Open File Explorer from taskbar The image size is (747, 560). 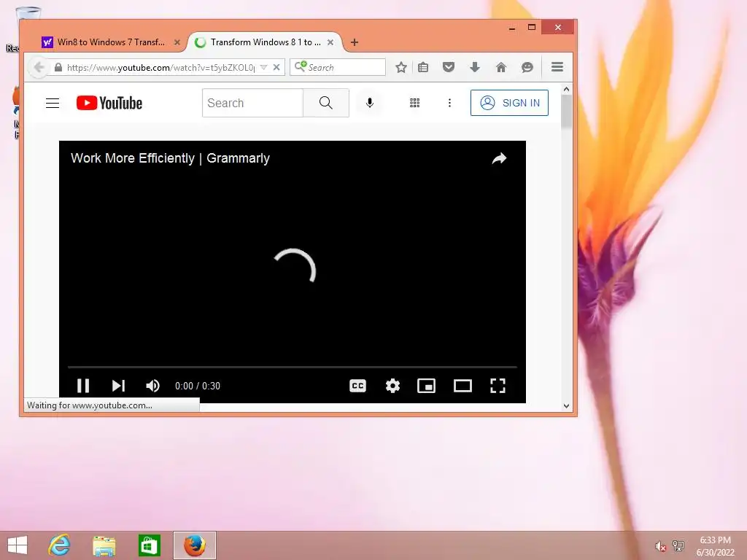click(104, 545)
